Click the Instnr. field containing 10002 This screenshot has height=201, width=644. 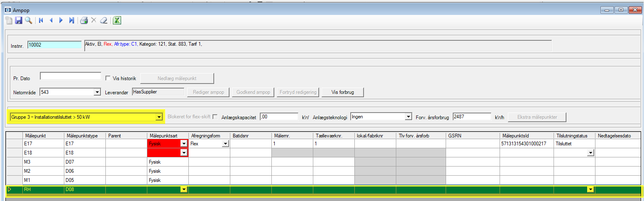55,45
